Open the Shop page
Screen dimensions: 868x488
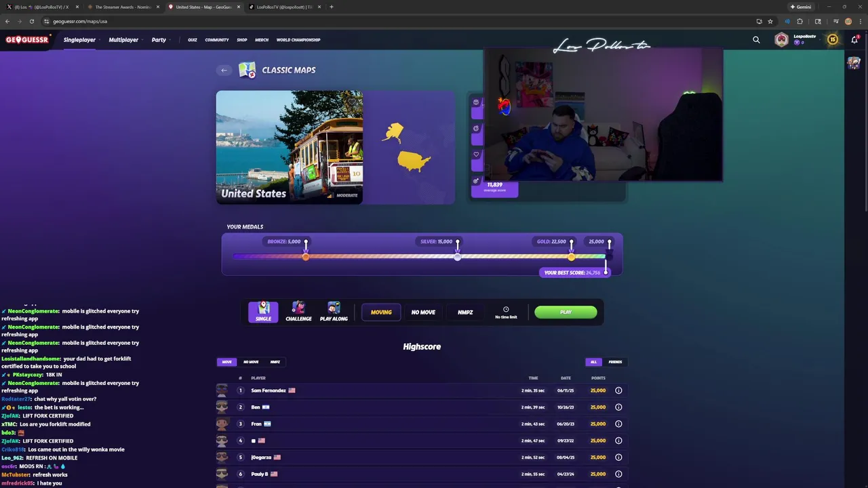(242, 40)
